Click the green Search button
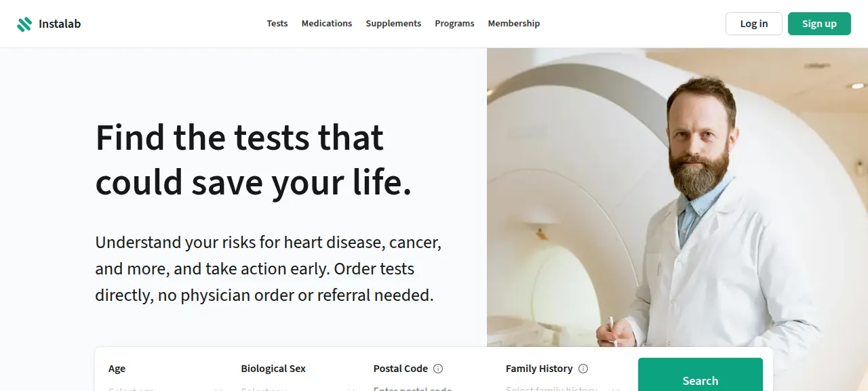 click(x=701, y=375)
